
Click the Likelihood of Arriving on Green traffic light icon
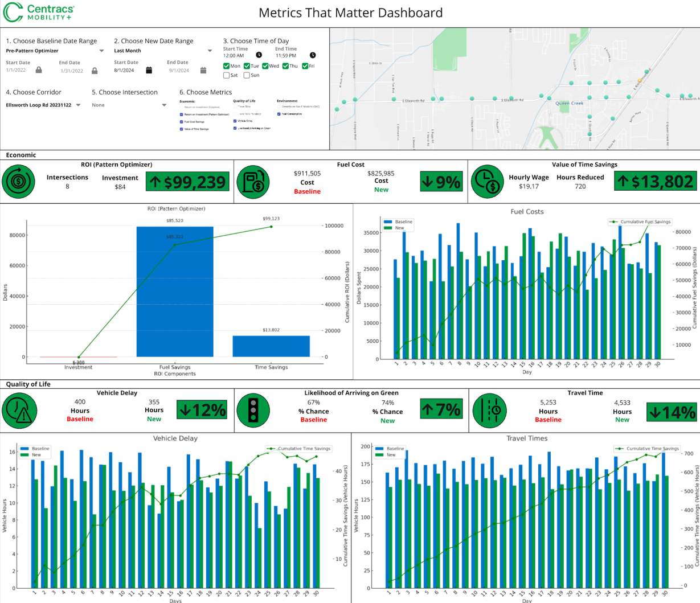pyautogui.click(x=253, y=410)
